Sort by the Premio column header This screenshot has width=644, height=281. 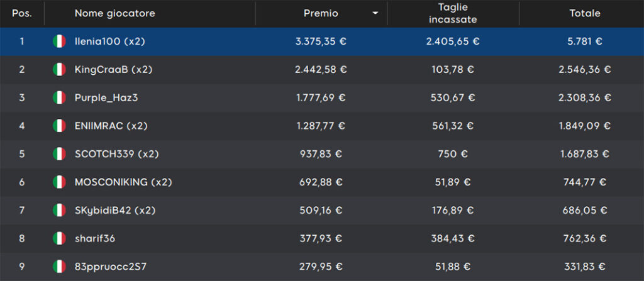click(321, 14)
